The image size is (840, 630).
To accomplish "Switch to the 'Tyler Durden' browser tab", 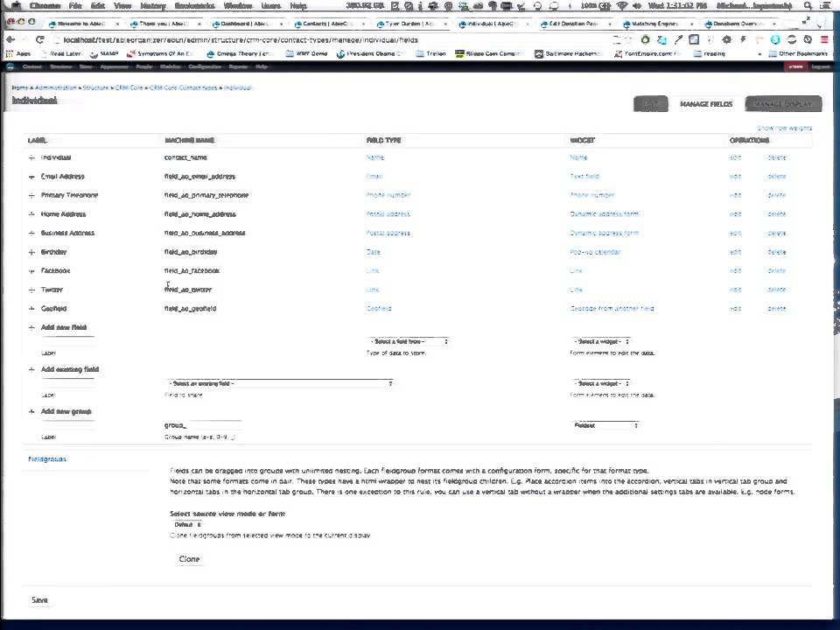I will pyautogui.click(x=409, y=24).
